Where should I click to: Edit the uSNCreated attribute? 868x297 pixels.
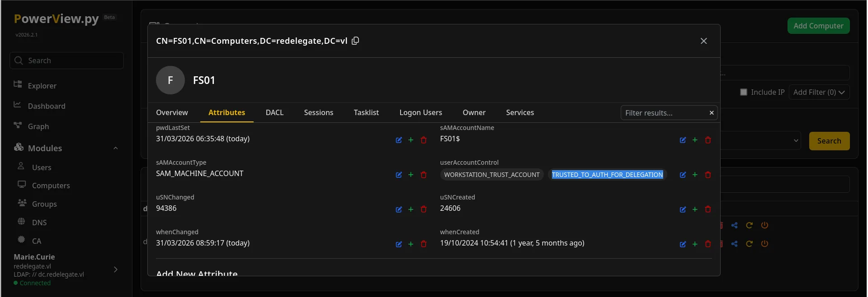point(683,209)
